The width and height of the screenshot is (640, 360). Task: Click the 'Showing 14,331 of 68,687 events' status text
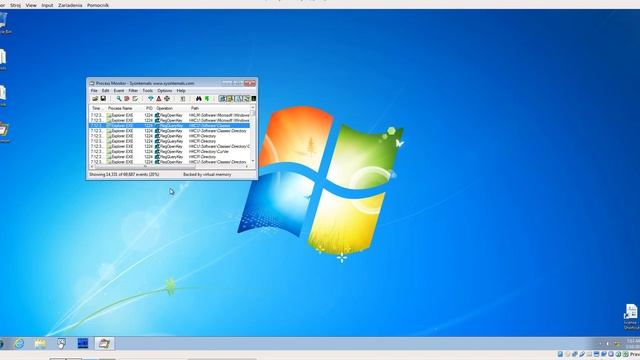click(124, 174)
